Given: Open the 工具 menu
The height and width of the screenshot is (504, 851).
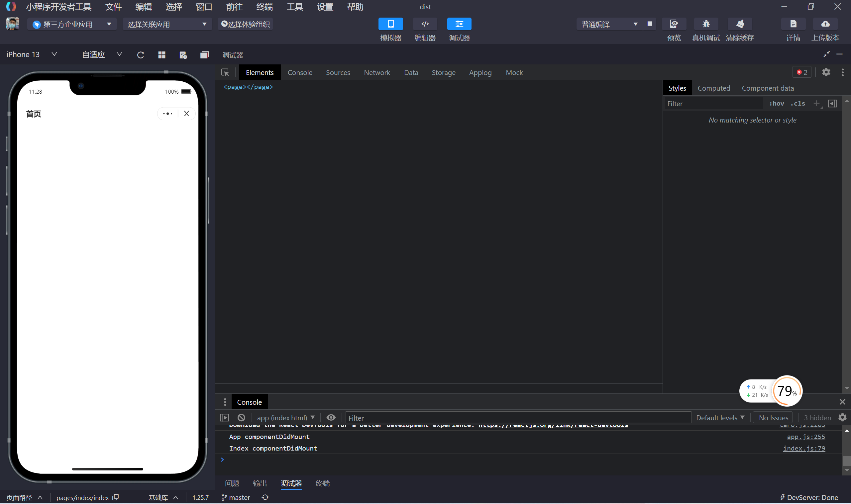Looking at the screenshot, I should point(294,7).
